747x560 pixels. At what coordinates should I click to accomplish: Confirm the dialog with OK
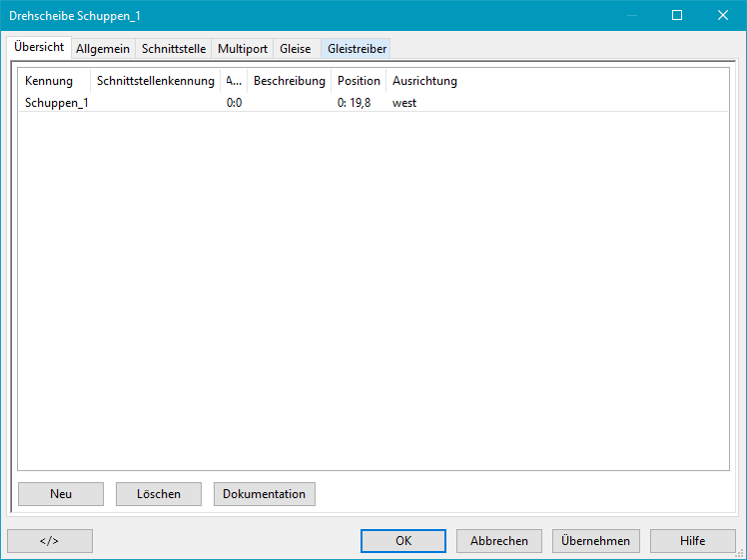pyautogui.click(x=403, y=541)
